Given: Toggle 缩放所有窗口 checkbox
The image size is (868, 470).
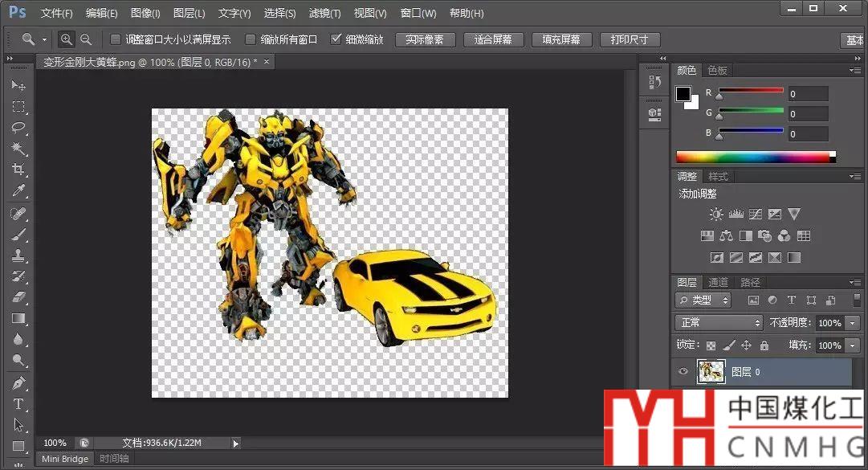Looking at the screenshot, I should coord(251,39).
